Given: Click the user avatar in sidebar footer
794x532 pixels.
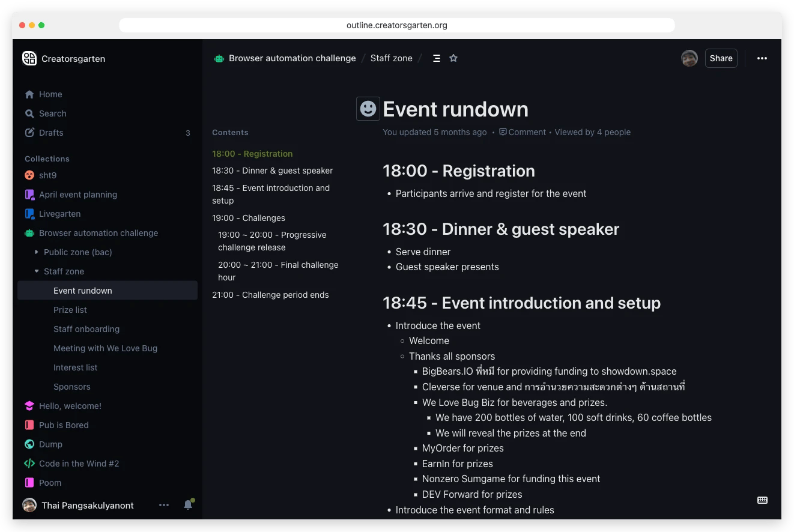Looking at the screenshot, I should coord(29,505).
